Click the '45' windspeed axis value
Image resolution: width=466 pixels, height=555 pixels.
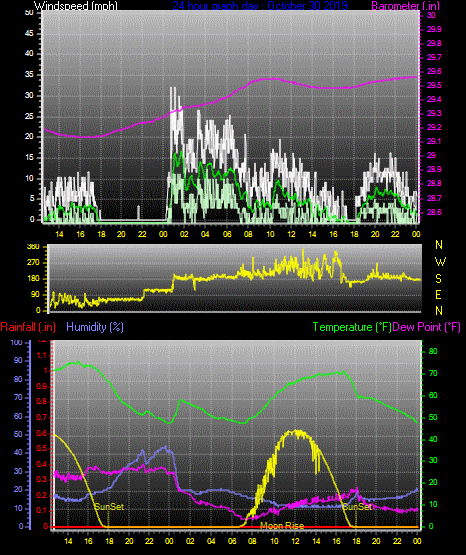coord(29,34)
